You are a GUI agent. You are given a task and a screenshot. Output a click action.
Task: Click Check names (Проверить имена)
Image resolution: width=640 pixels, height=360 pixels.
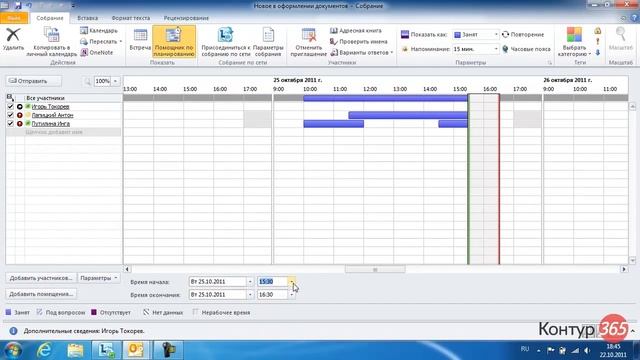(358, 42)
